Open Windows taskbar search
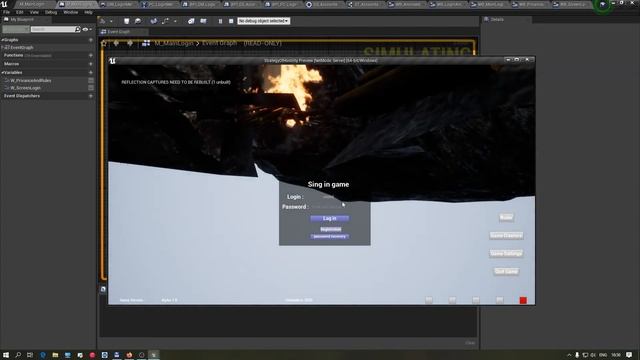 click(x=18, y=355)
